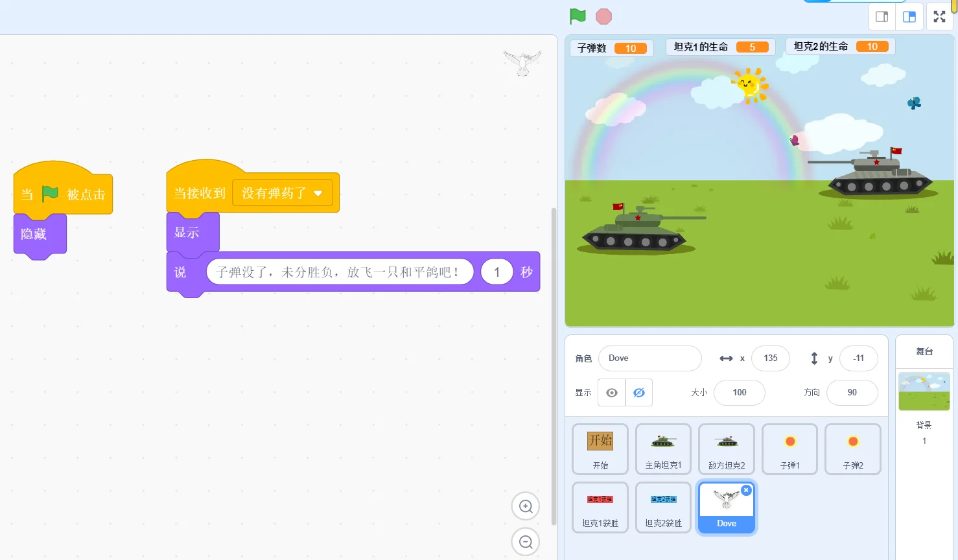Zoom in on the code workspace
This screenshot has height=560, width=958.
[525, 506]
